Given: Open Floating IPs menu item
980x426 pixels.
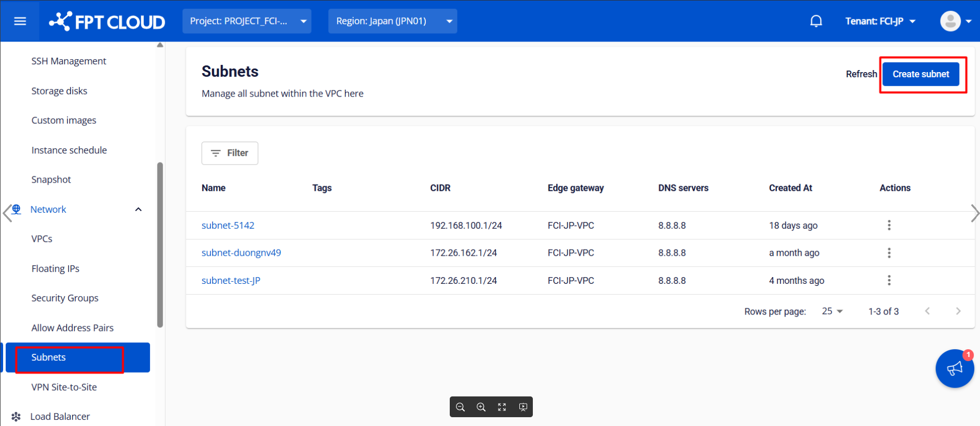Looking at the screenshot, I should point(55,269).
